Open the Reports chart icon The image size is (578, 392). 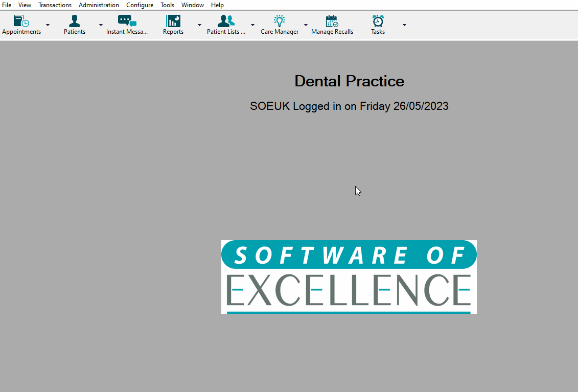(x=173, y=21)
